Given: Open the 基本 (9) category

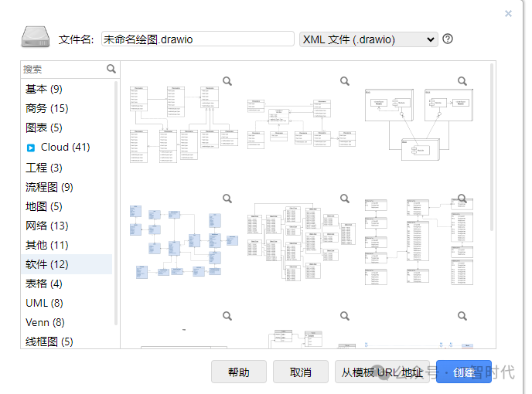Looking at the screenshot, I should [44, 89].
